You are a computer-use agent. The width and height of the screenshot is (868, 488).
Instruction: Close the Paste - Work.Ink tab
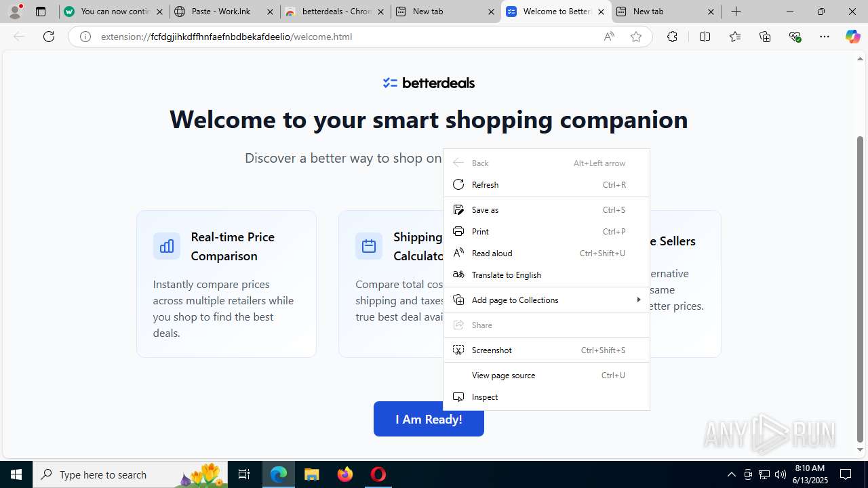pos(269,12)
